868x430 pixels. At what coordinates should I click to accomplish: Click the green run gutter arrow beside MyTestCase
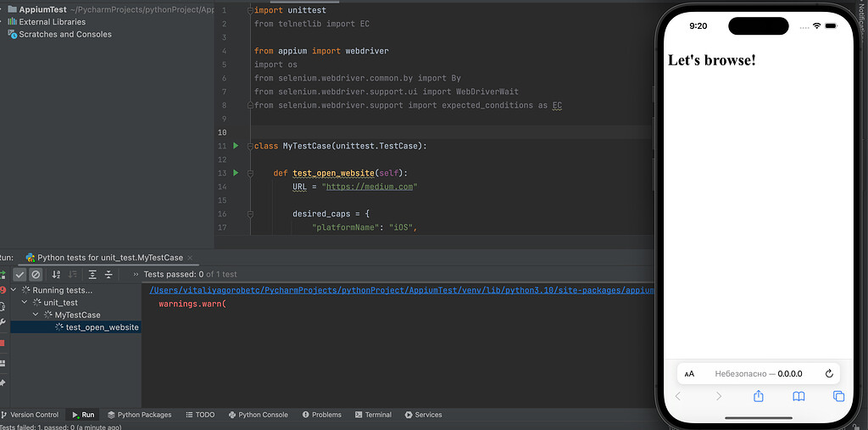coord(236,146)
